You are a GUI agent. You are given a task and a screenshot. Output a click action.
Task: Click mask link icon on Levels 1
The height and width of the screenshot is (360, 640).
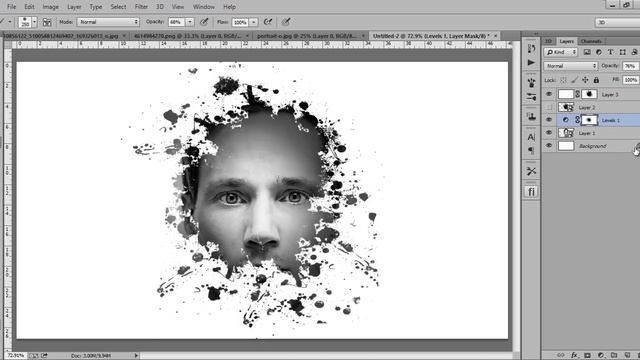pyautogui.click(x=578, y=120)
